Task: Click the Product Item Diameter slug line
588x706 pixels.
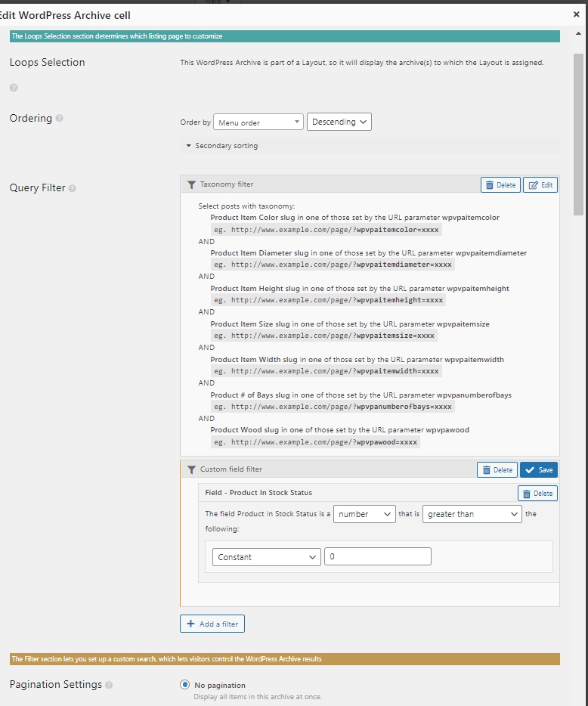Action: (368, 253)
